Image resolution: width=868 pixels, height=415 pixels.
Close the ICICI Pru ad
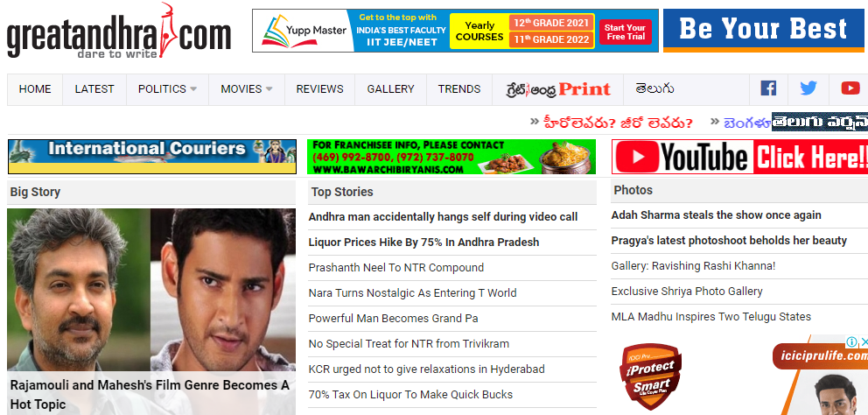click(x=863, y=341)
